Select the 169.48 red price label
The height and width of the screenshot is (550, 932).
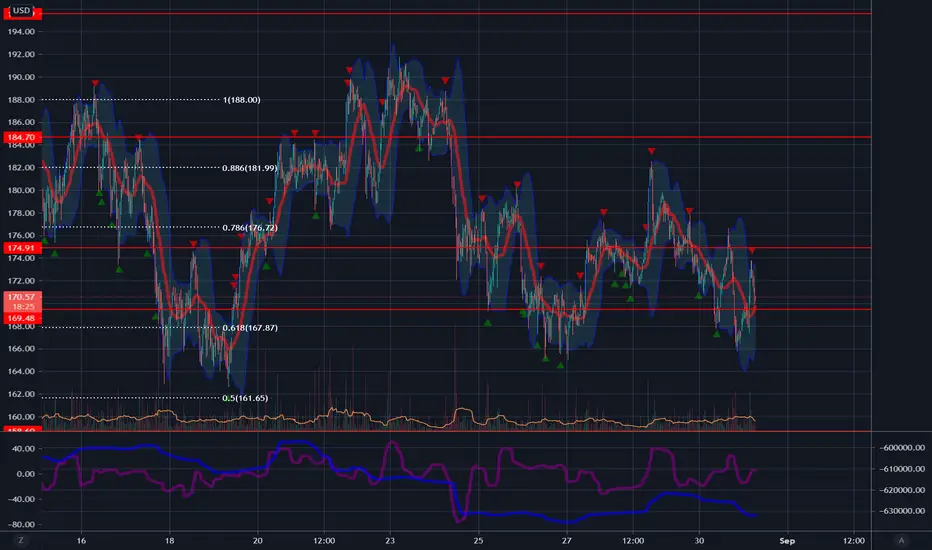coord(22,318)
